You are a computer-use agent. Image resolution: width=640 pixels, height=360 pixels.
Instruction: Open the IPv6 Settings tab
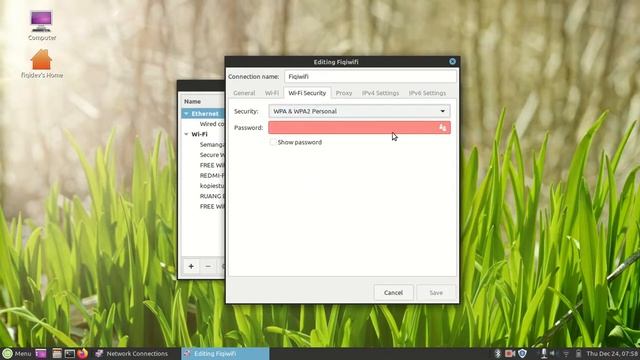click(x=427, y=93)
